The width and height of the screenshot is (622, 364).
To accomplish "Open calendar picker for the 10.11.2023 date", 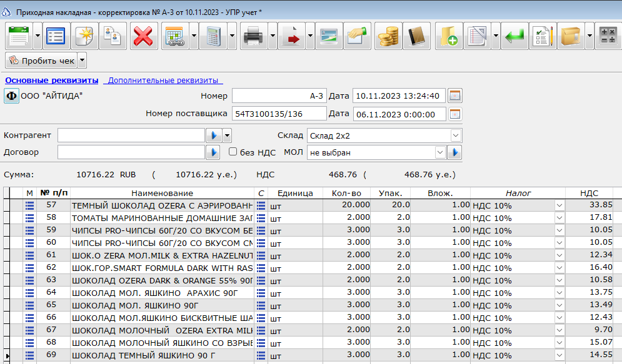I will [455, 96].
